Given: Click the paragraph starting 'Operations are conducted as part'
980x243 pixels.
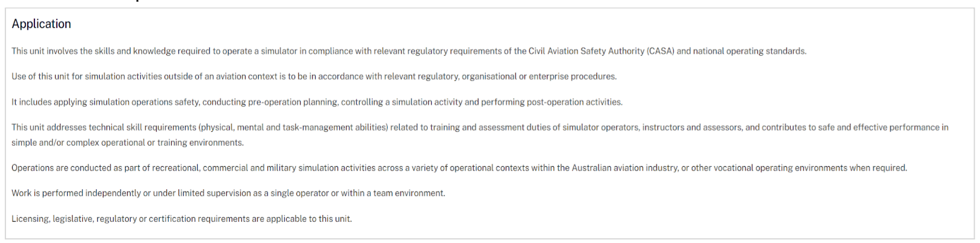Looking at the screenshot, I should coord(459,168).
